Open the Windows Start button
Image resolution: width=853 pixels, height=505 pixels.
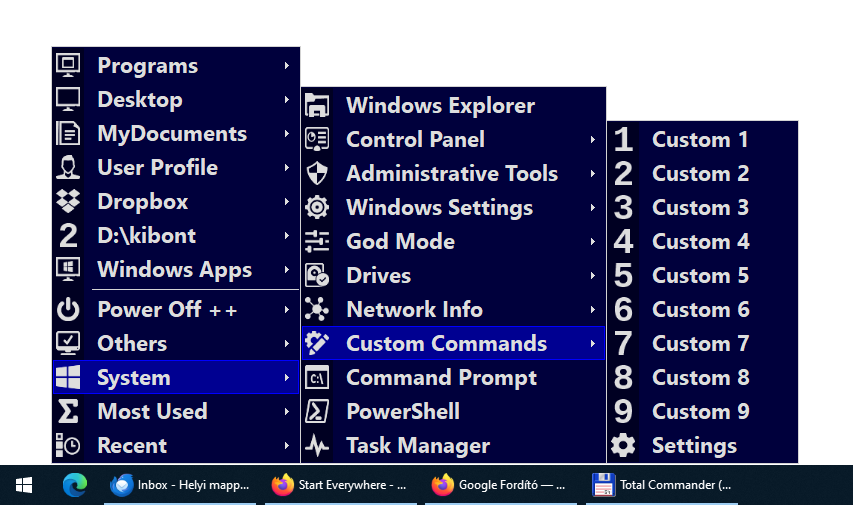(x=24, y=485)
